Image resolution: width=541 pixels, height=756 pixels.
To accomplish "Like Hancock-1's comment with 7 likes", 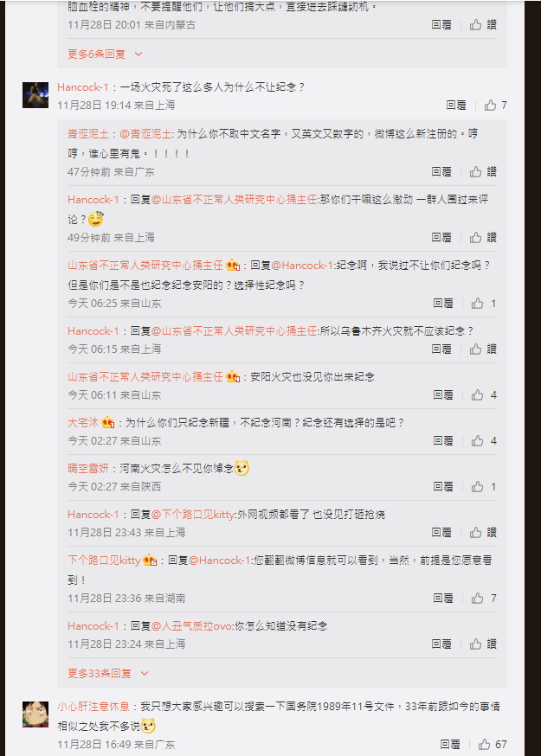I will (490, 106).
